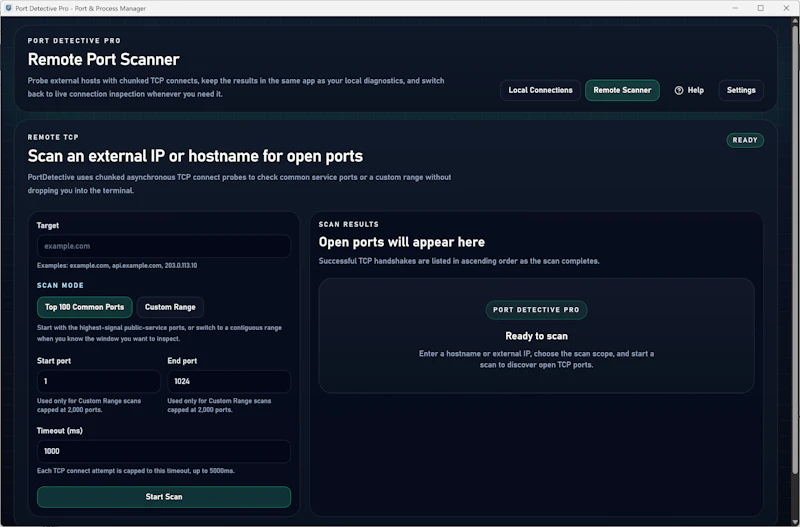Click the Target hostname input field
This screenshot has width=800, height=527.
[x=164, y=246]
